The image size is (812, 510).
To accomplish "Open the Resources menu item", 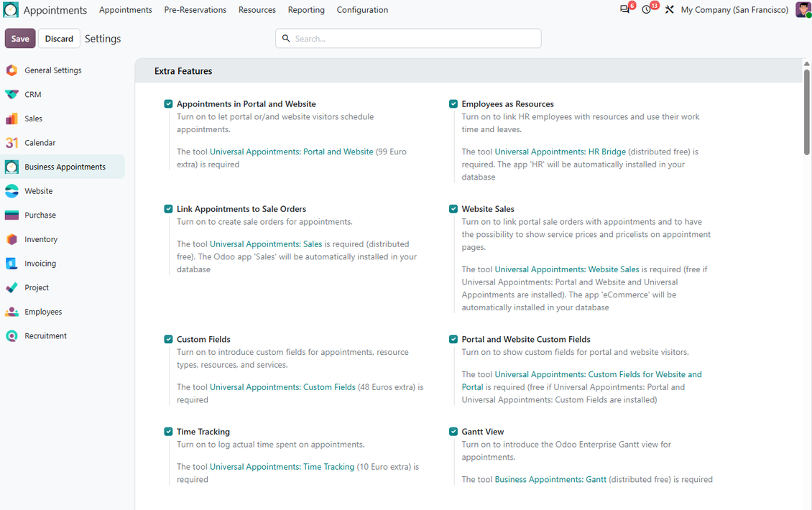I will click(x=257, y=10).
